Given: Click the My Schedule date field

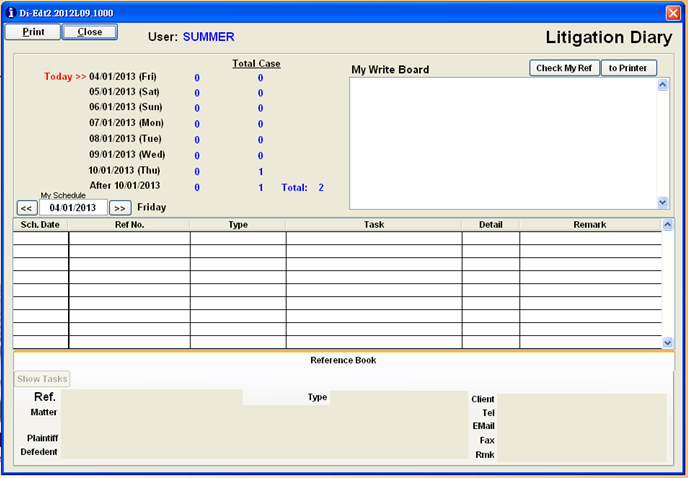Looking at the screenshot, I should point(73,208).
